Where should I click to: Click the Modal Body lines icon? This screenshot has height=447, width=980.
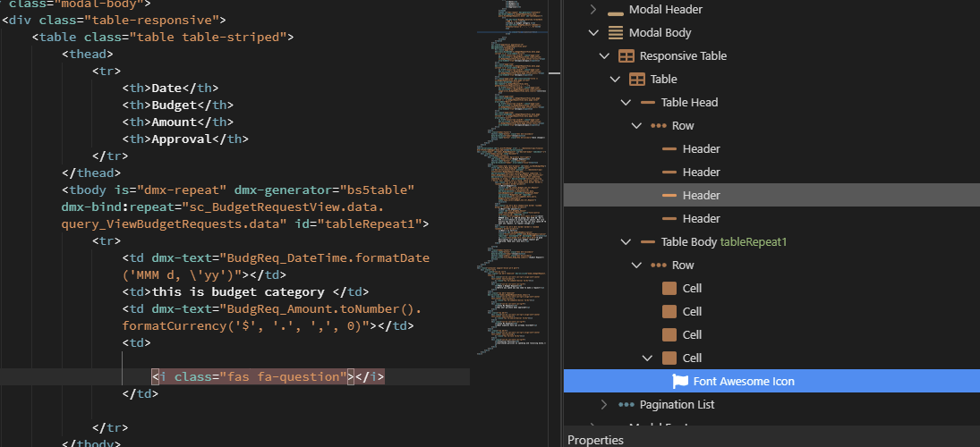[616, 33]
